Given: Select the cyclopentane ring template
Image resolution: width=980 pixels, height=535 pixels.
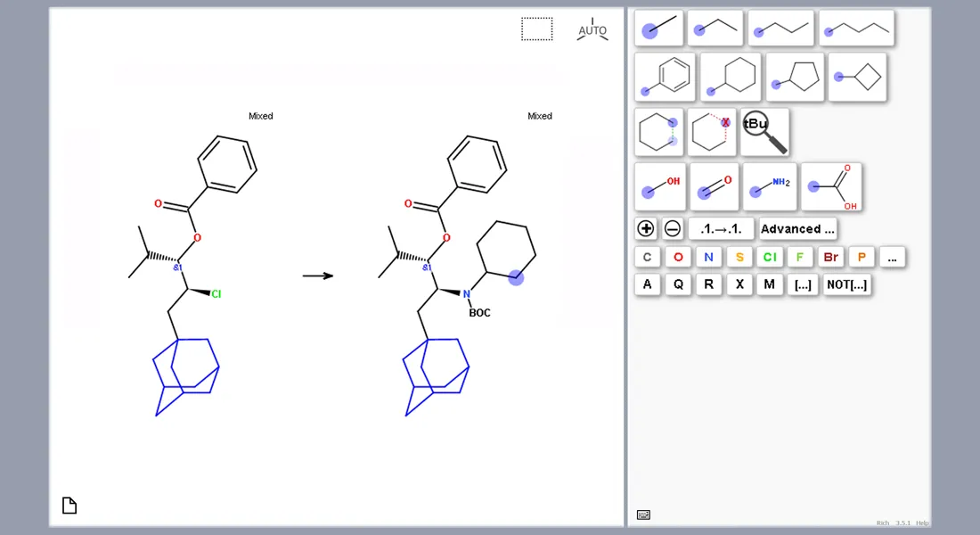Looking at the screenshot, I should tap(794, 78).
